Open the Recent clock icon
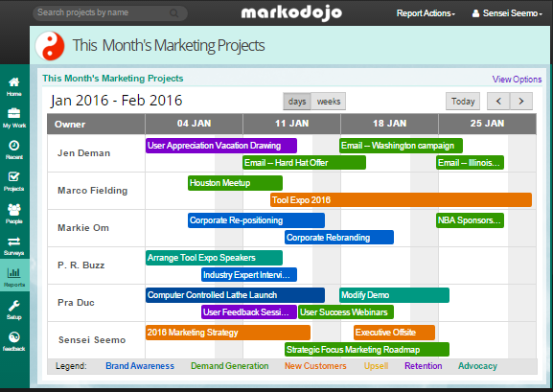Screen dimensions: 553x392 point(13,146)
